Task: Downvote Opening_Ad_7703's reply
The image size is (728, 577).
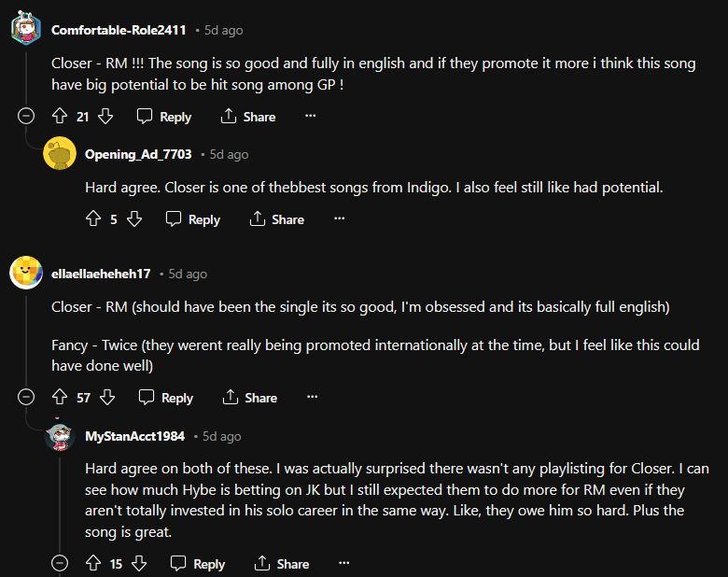Action: point(134,219)
